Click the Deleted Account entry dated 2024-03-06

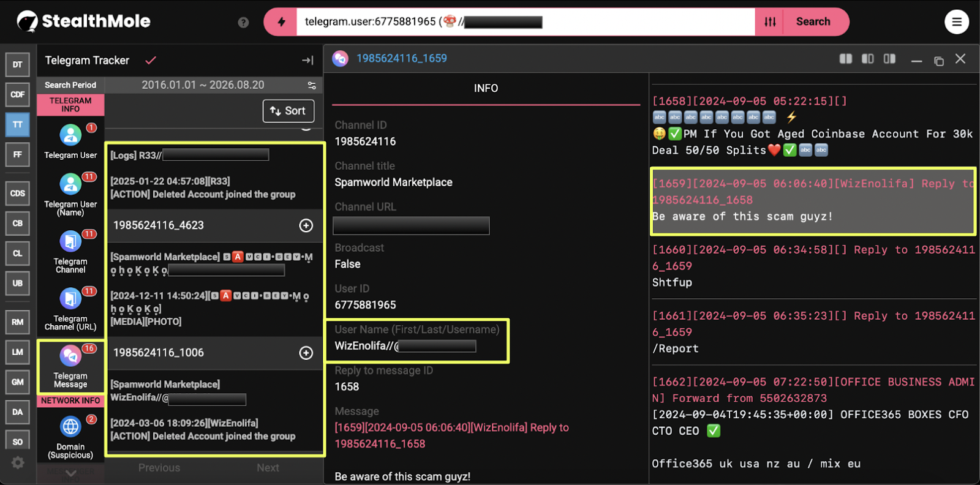click(203, 430)
